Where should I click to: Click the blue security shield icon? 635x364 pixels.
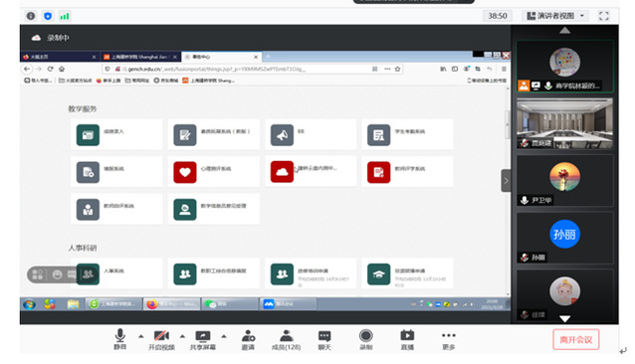click(48, 16)
